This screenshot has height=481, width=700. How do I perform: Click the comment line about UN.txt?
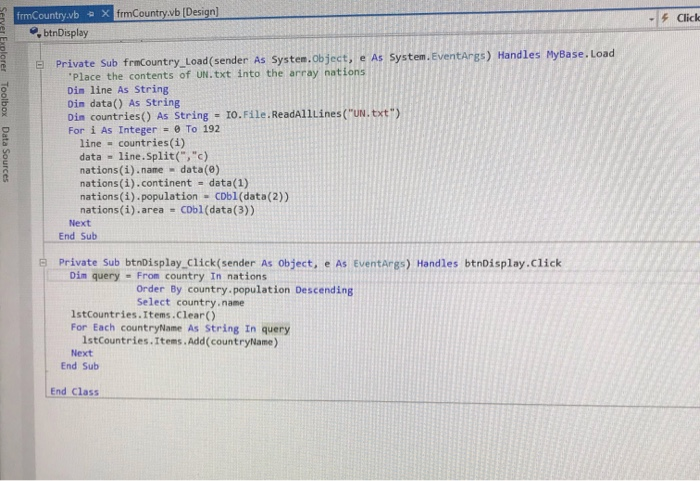click(x=217, y=74)
